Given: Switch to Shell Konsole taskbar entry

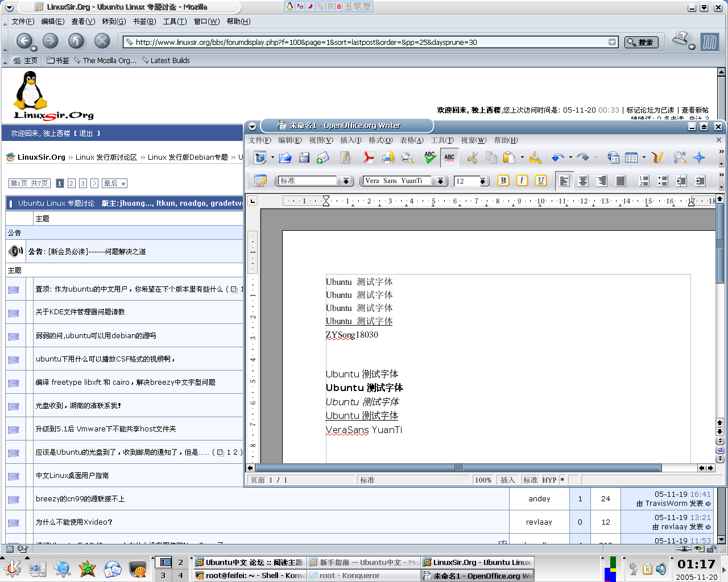Looking at the screenshot, I should [x=250, y=576].
